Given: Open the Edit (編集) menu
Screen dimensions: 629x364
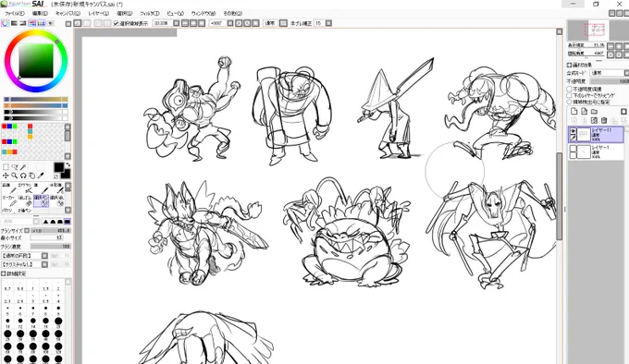Looking at the screenshot, I should [40, 13].
